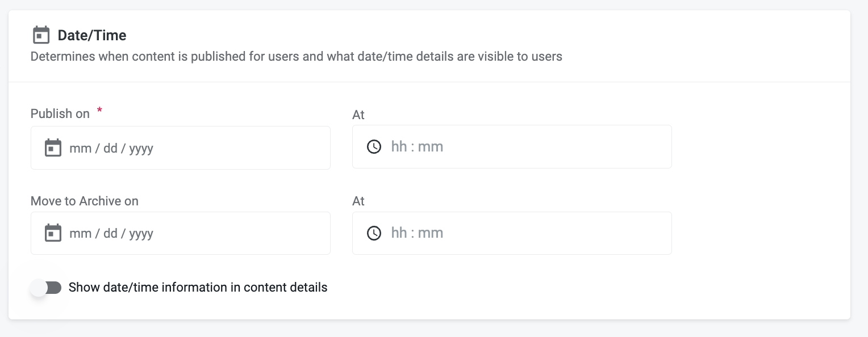Select the hour segment in Move to Archive time
This screenshot has width=868, height=337.
click(399, 233)
